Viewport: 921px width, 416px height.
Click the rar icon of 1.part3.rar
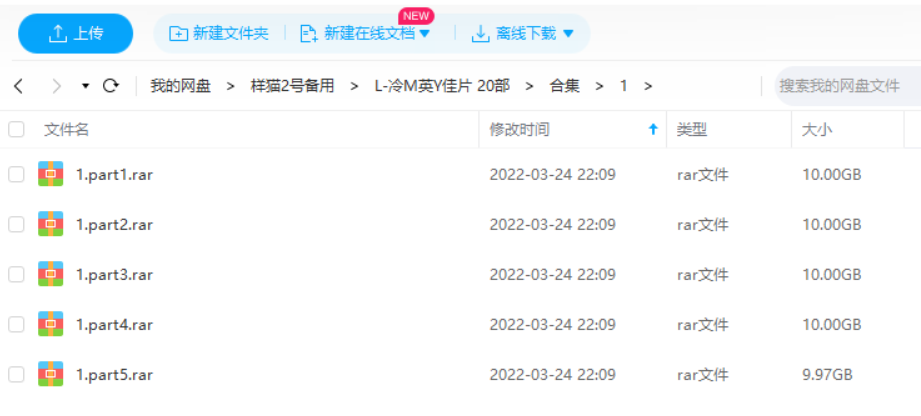(x=51, y=274)
